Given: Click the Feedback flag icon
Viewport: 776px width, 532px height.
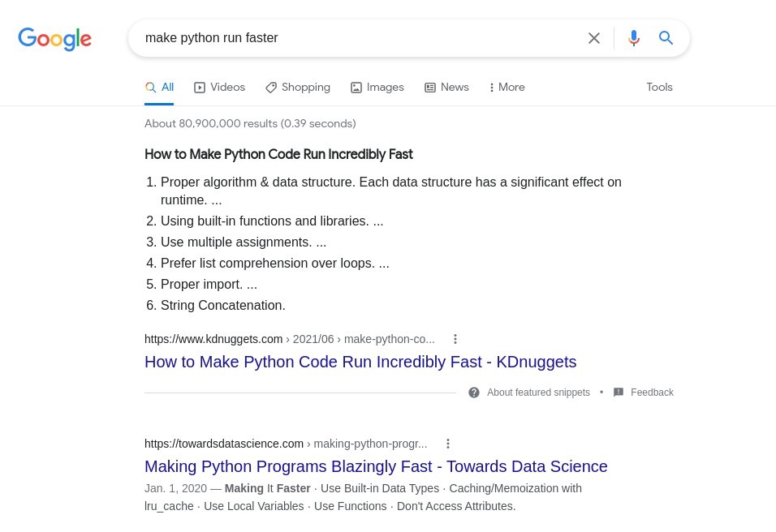Looking at the screenshot, I should [619, 393].
